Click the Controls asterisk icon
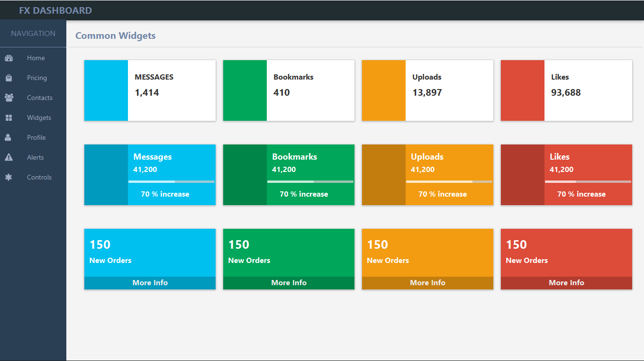The width and height of the screenshot is (644, 361). (9, 177)
